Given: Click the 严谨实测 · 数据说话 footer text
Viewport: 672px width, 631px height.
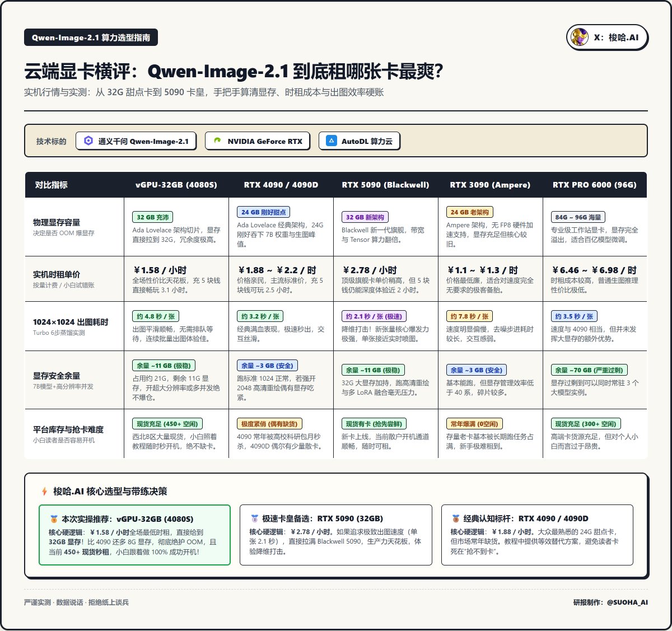Looking at the screenshot, I should click(76, 602).
